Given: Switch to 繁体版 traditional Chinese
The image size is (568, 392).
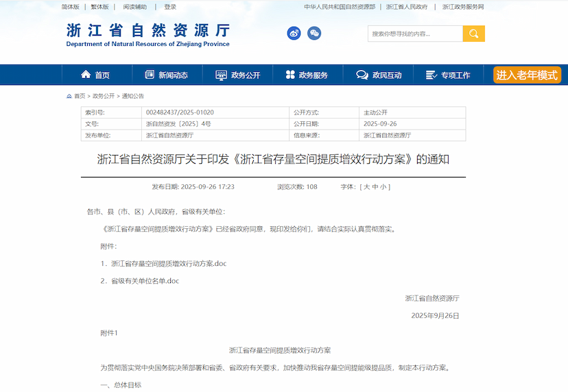Looking at the screenshot, I should tap(100, 7).
